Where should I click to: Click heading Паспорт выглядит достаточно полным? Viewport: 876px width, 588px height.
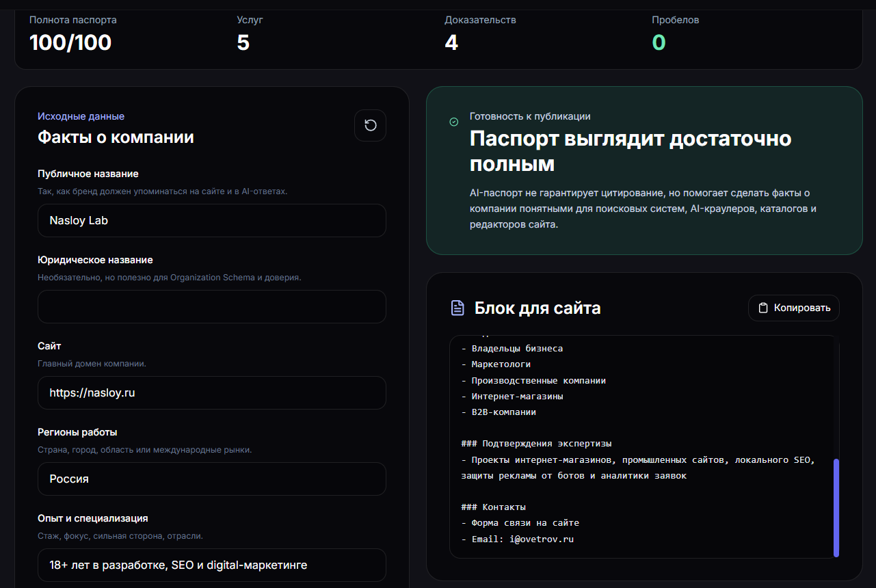click(x=631, y=151)
